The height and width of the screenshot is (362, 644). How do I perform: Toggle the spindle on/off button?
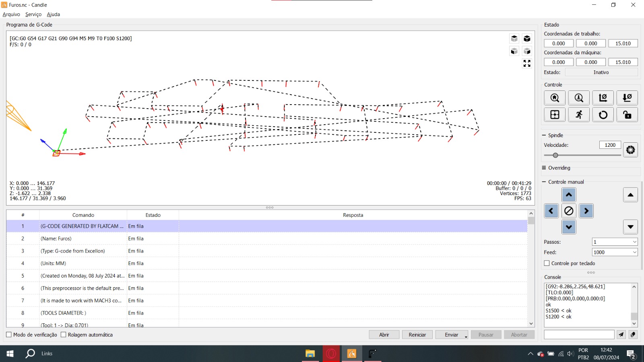630,150
